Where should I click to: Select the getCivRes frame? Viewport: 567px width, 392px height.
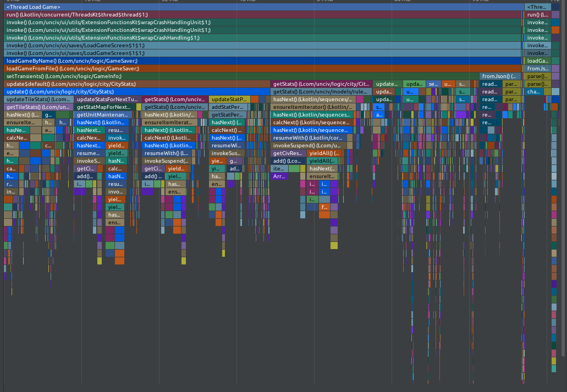coord(289,153)
